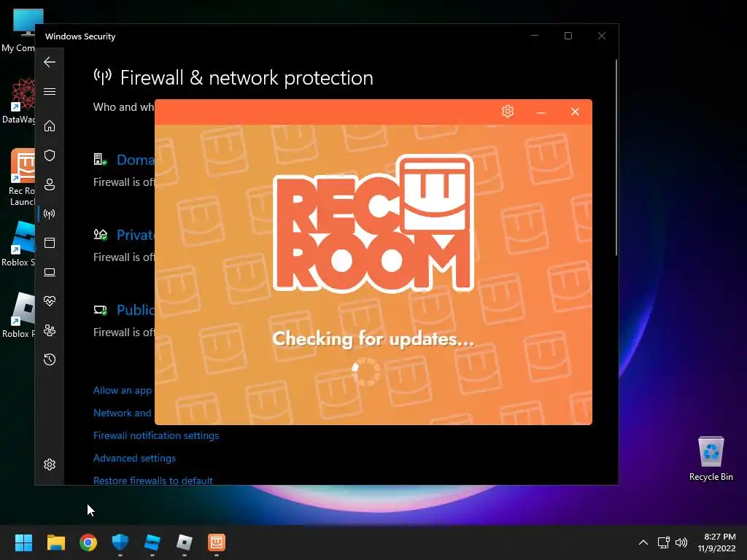Click the Public network icon

coord(100,310)
